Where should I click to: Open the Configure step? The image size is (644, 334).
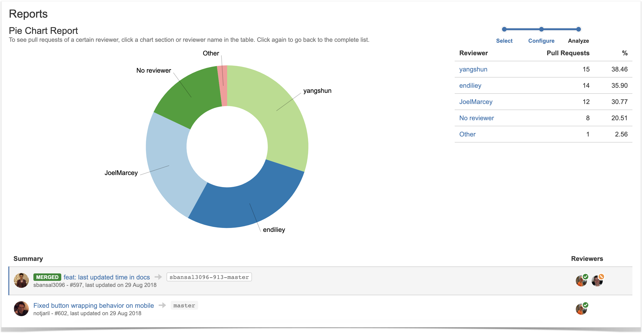(x=541, y=41)
